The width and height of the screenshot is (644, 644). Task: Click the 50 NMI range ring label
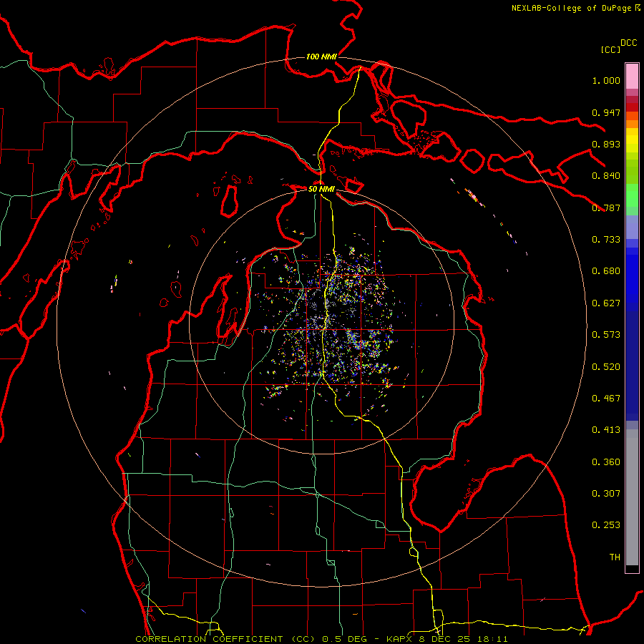pyautogui.click(x=321, y=190)
